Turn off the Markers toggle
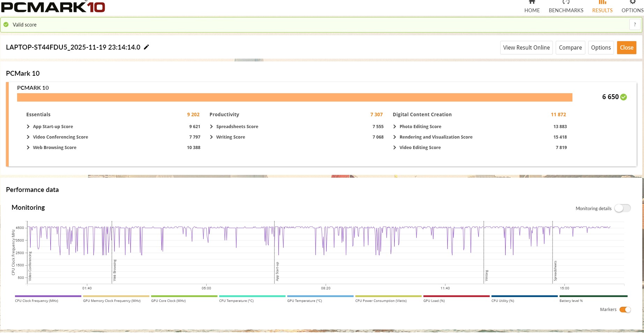This screenshot has height=333, width=644. coord(625,310)
